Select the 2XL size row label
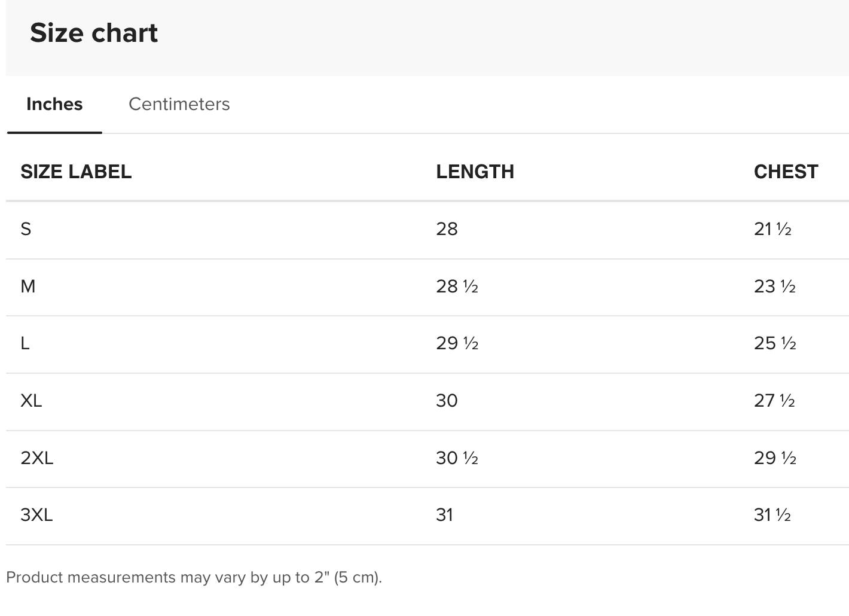849x616 pixels. point(37,458)
